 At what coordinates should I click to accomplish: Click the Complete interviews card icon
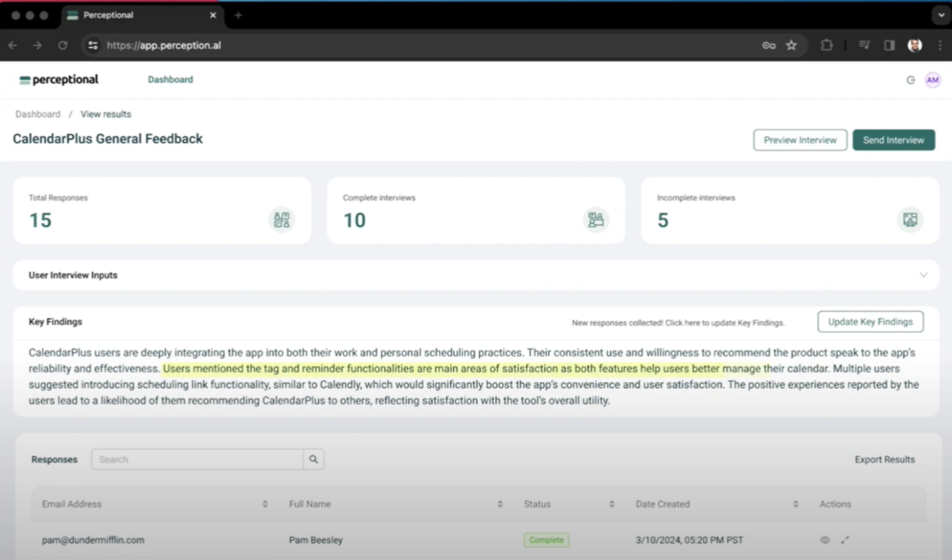point(596,219)
